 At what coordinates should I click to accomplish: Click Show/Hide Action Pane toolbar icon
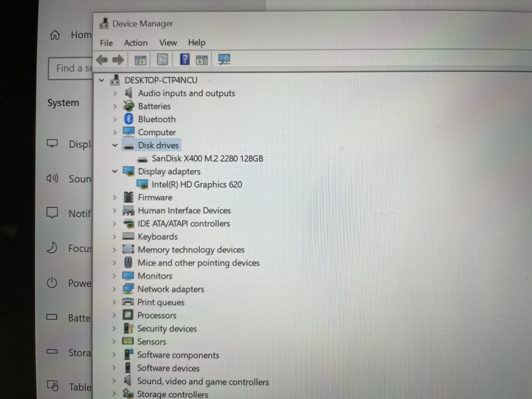202,60
